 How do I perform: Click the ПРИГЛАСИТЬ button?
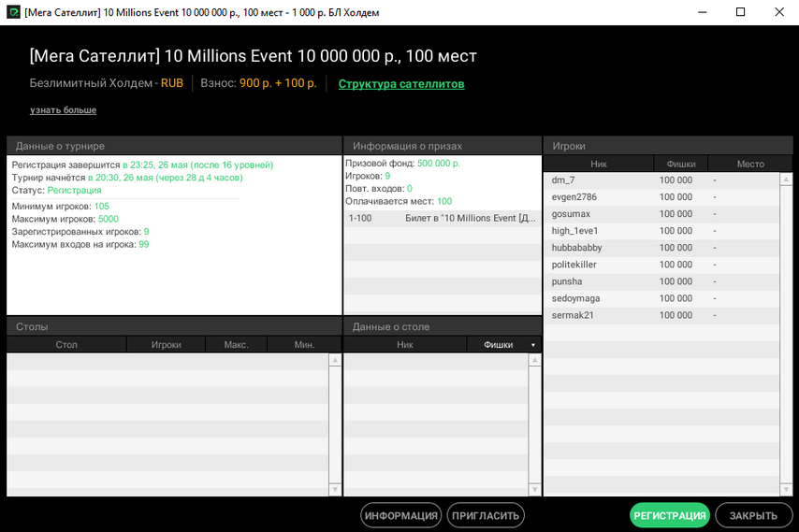(486, 515)
